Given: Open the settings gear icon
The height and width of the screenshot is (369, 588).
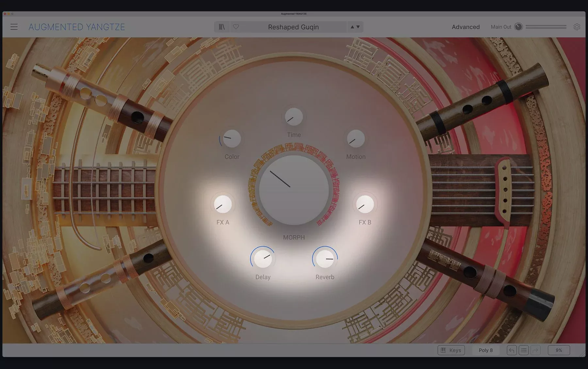Looking at the screenshot, I should point(577,27).
